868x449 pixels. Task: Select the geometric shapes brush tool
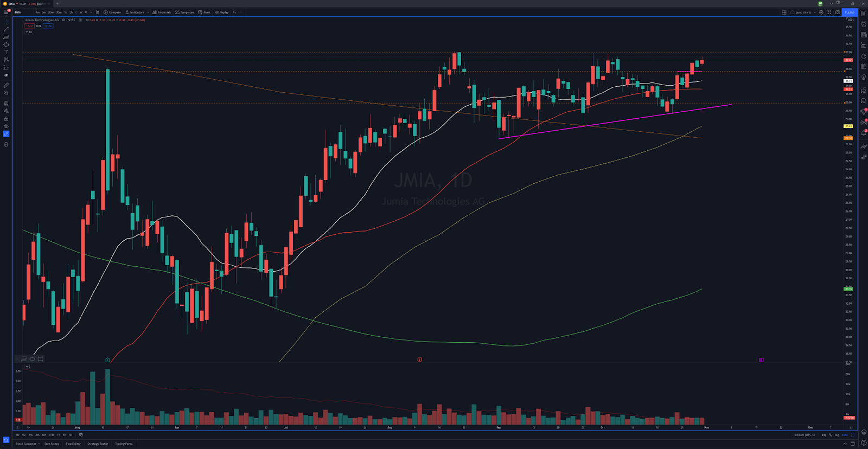(x=6, y=44)
